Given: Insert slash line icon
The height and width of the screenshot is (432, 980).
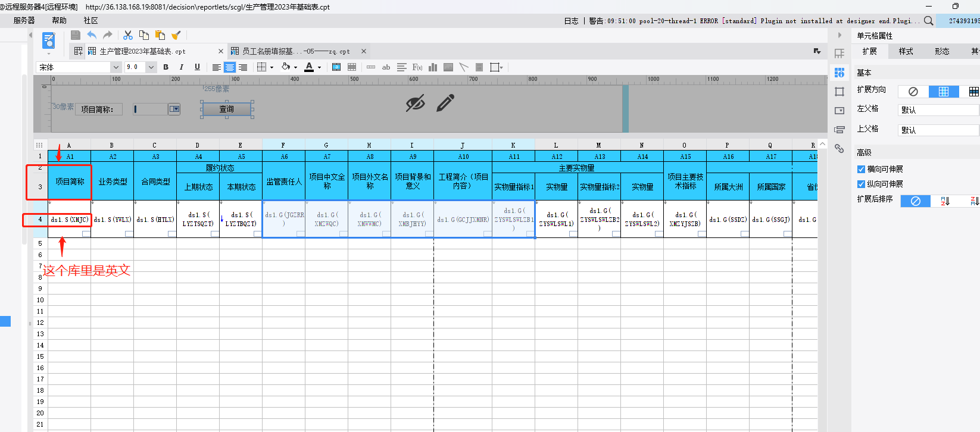Looking at the screenshot, I should pos(464,67).
